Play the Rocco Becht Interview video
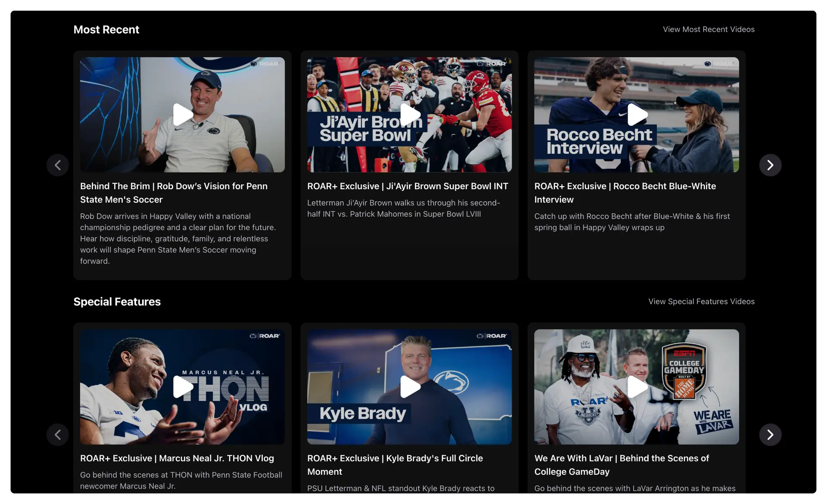 (x=637, y=115)
